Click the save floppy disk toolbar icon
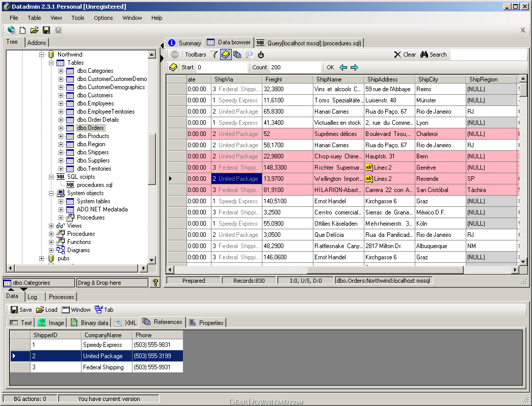The height and width of the screenshot is (406, 532). pyautogui.click(x=46, y=30)
